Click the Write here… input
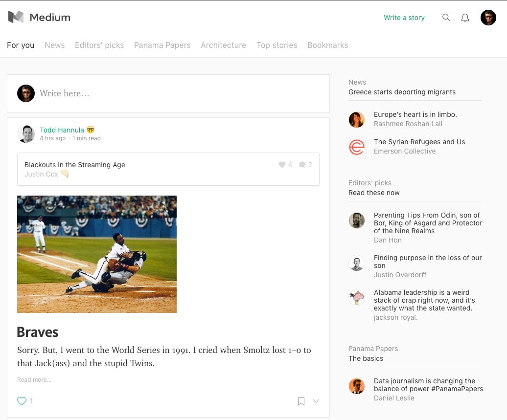The width and height of the screenshot is (507, 420). click(168, 93)
